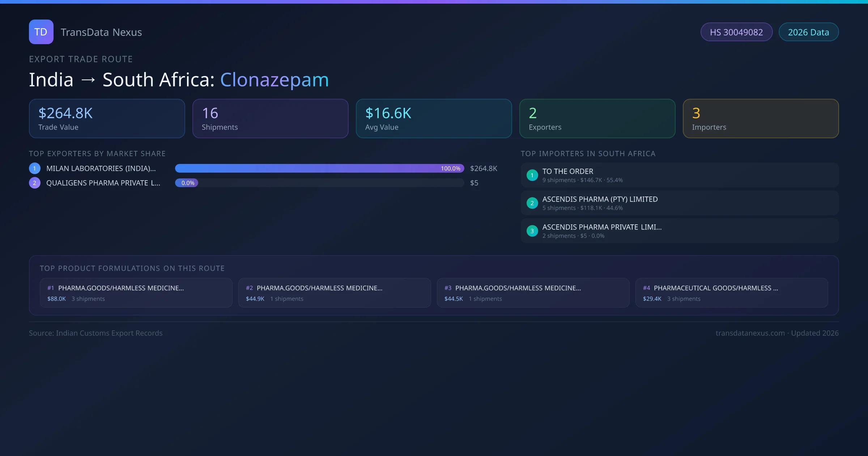The width and height of the screenshot is (868, 456).
Task: Click the TD logo icon
Action: (x=41, y=32)
